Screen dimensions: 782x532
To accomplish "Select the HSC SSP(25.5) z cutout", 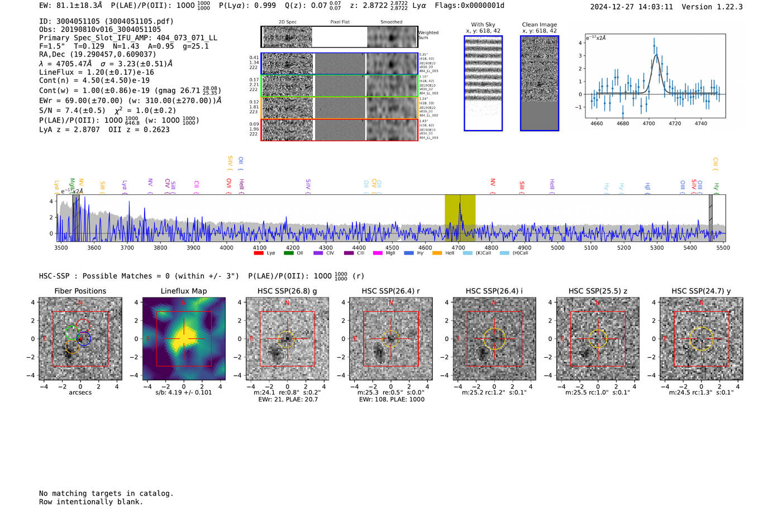I will tap(598, 338).
